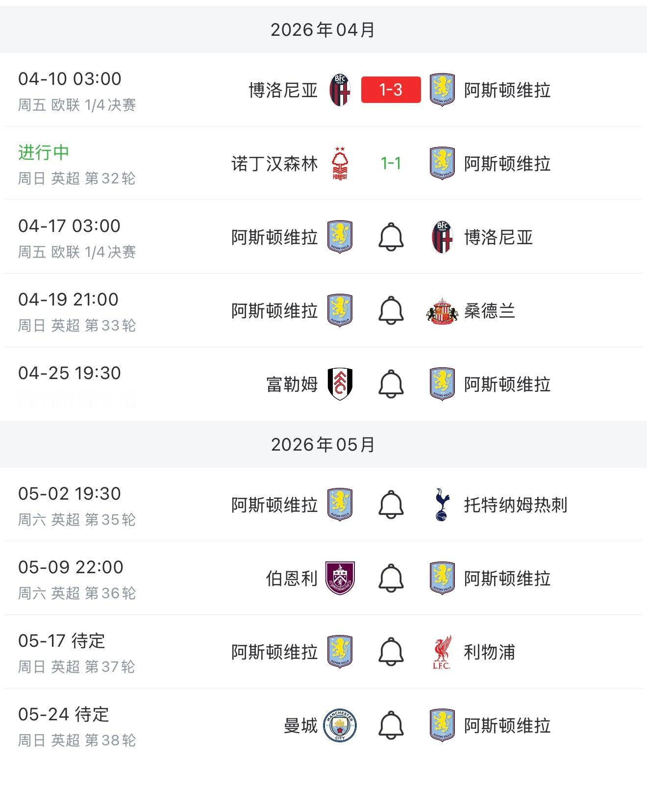This screenshot has height=812, width=647.
Task: Set reminder bell for the Liverpool match
Action: 391,652
